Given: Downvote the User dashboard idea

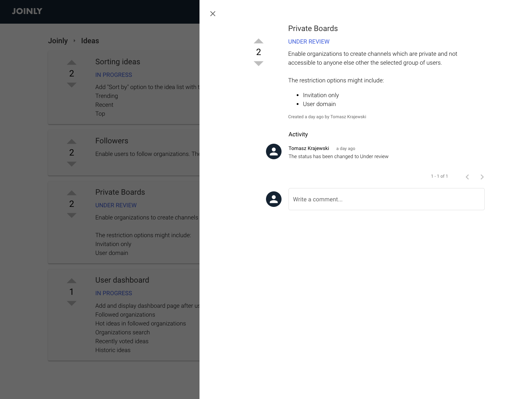Looking at the screenshot, I should (x=72, y=303).
